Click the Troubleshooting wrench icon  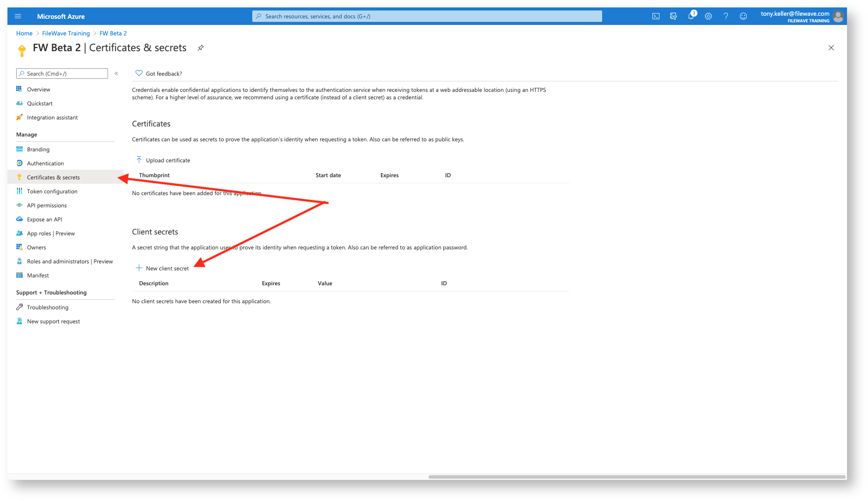[x=19, y=307]
